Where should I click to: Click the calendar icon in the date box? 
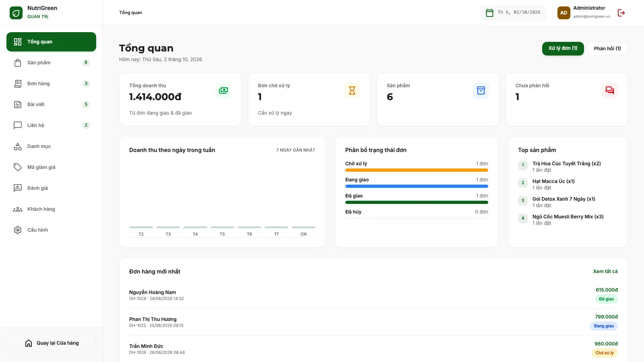coord(489,13)
